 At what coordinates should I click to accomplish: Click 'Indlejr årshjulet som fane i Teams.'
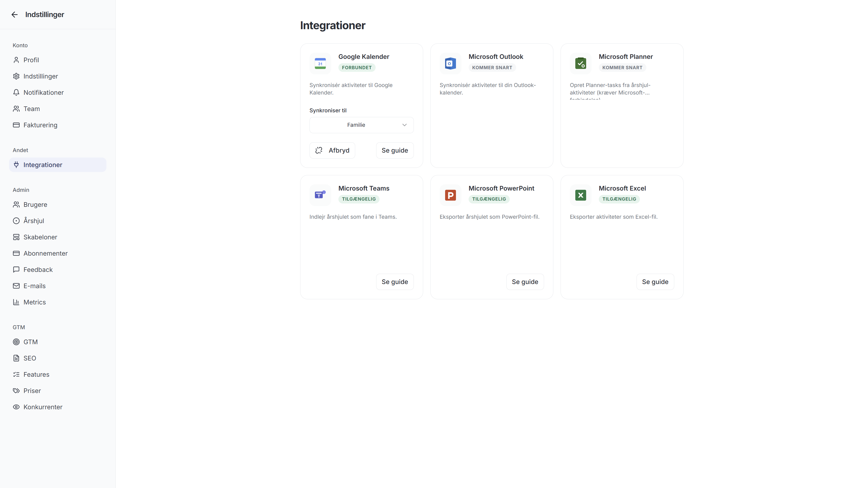(x=353, y=217)
